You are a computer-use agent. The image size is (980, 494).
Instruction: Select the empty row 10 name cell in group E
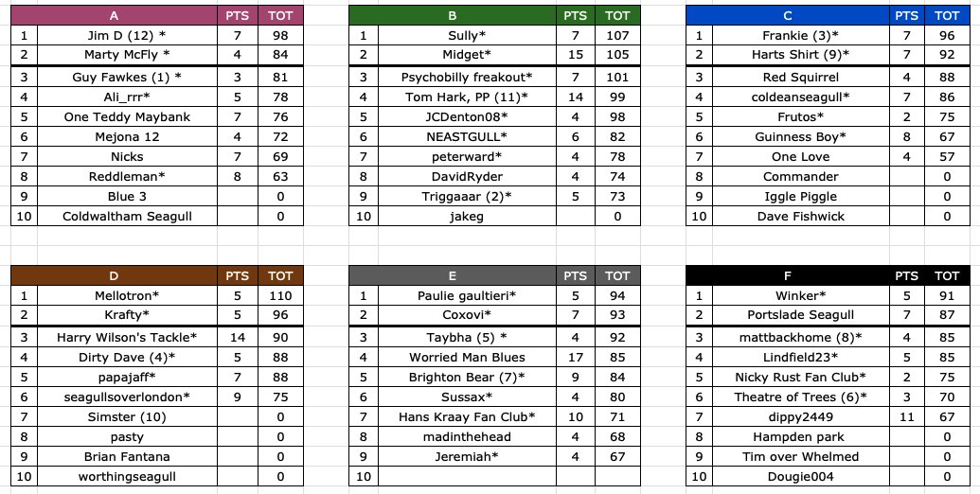[467, 477]
